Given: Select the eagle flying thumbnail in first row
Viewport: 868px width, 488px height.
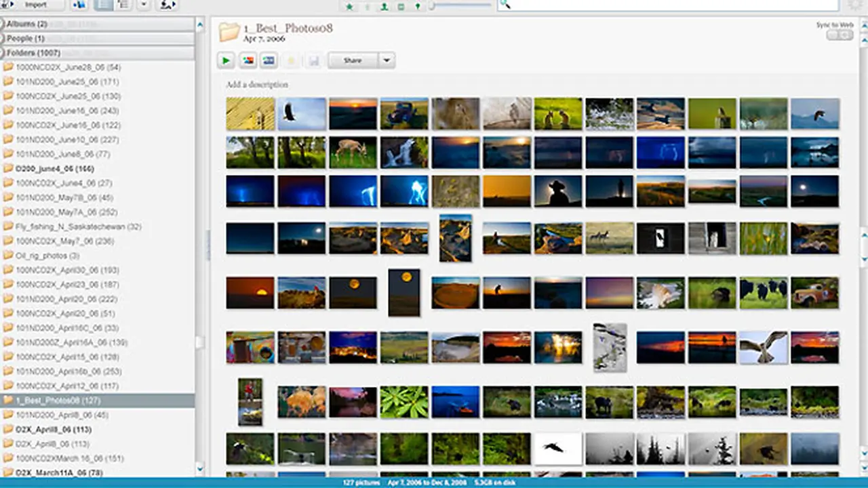Looking at the screenshot, I should point(302,113).
